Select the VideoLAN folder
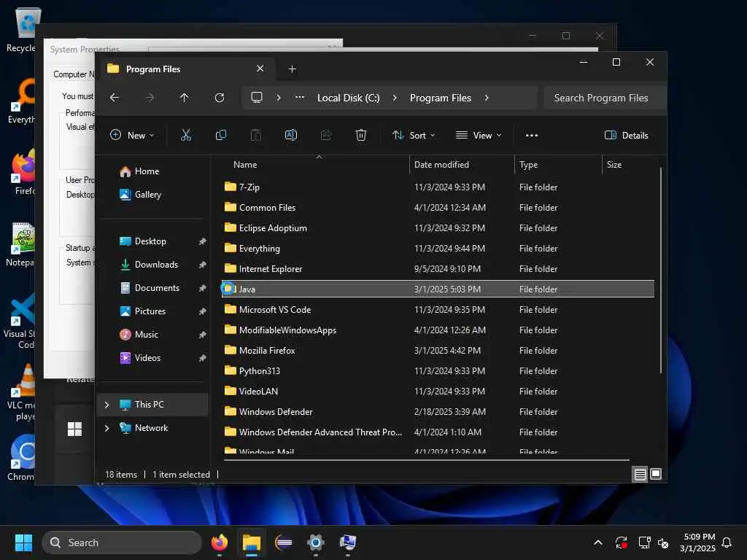Image resolution: width=747 pixels, height=560 pixels. point(438,391)
